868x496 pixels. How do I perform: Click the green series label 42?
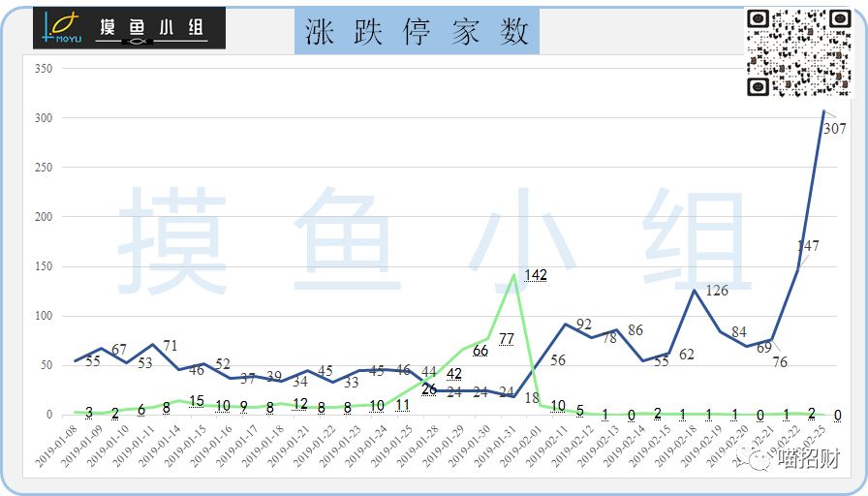[x=454, y=374]
